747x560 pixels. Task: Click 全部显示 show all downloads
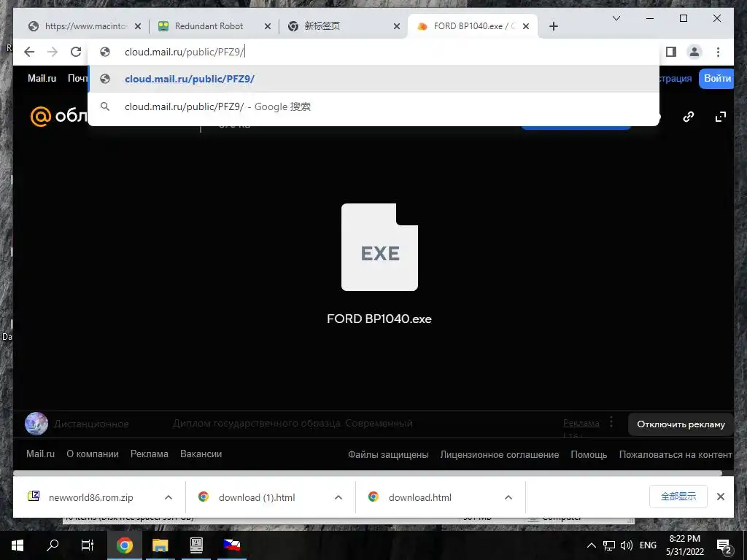(678, 497)
